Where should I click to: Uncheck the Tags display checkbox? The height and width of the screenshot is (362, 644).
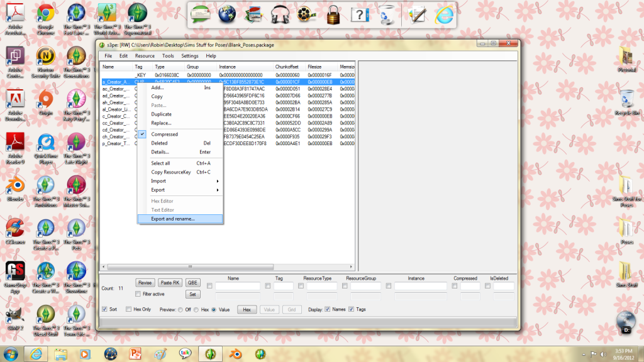(351, 309)
